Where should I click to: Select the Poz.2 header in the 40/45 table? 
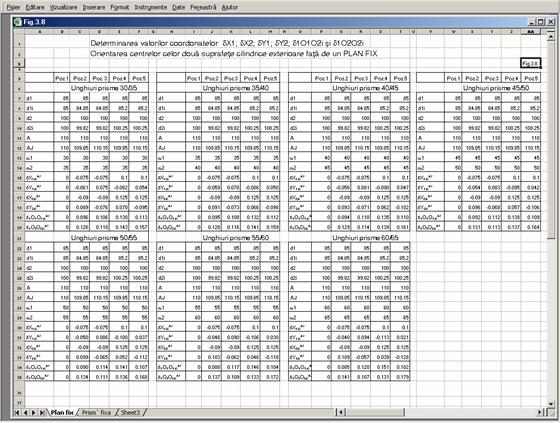coord(341,78)
